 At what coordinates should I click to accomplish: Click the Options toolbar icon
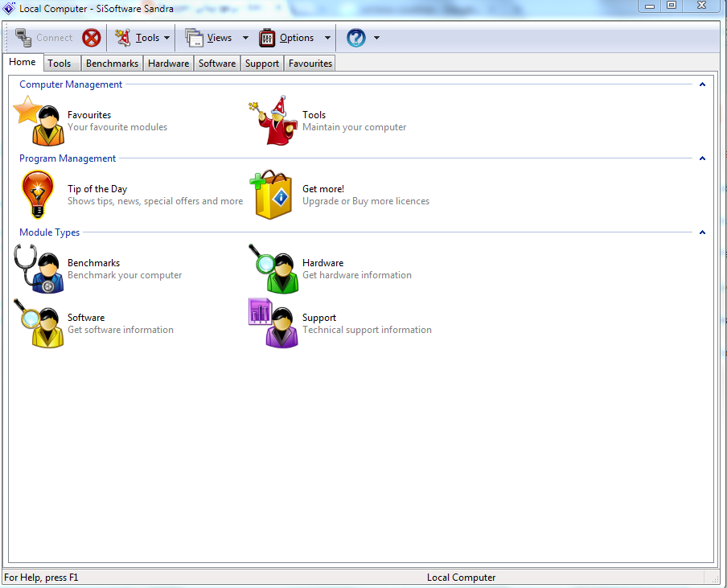(x=267, y=38)
